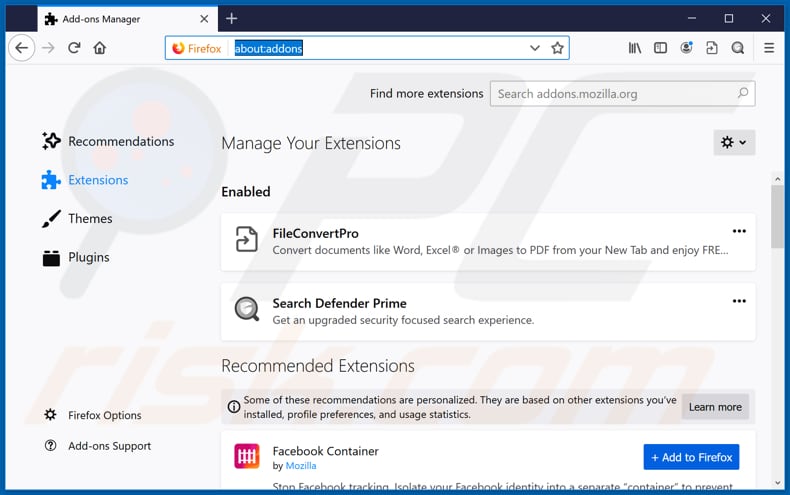Open more options for Search Defender Prime
Screen dimensions: 790x495
coord(739,301)
